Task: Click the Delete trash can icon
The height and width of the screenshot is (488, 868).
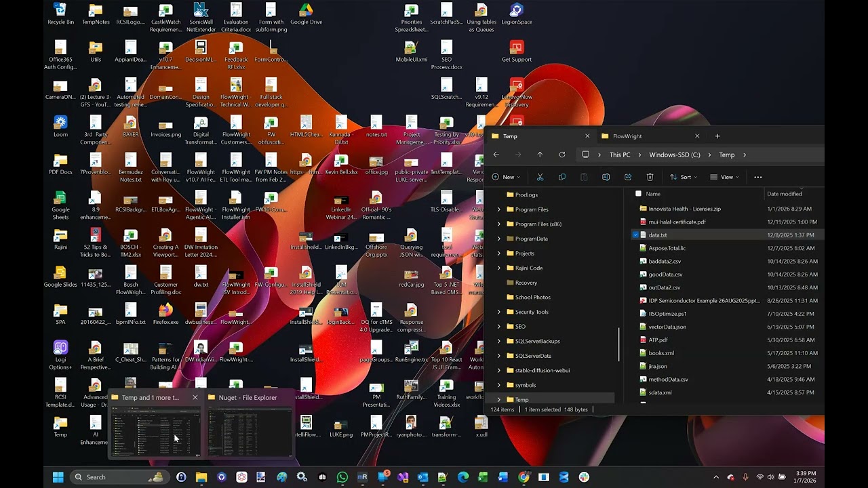Action: [650, 177]
